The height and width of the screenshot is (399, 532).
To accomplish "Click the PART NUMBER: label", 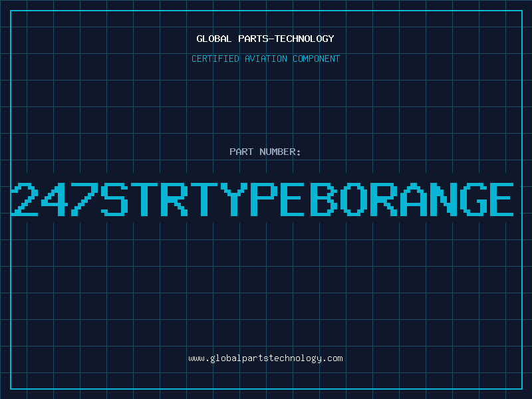I will (265, 152).
